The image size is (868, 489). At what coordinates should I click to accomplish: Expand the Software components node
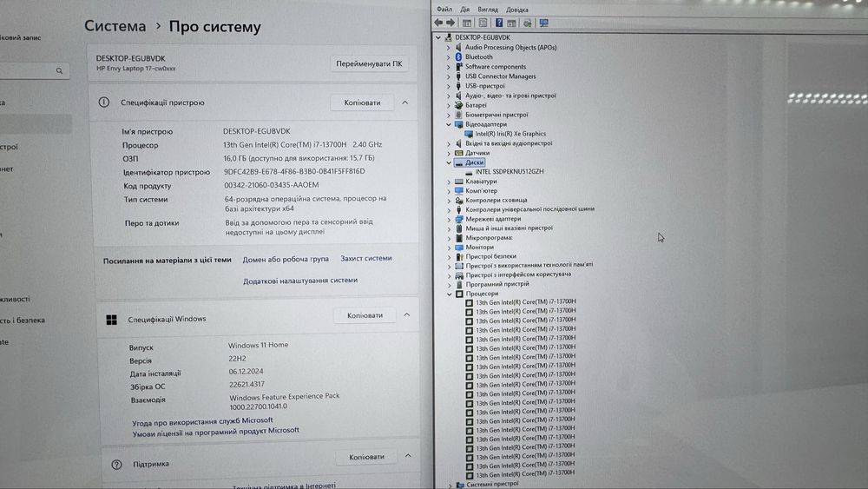449,67
